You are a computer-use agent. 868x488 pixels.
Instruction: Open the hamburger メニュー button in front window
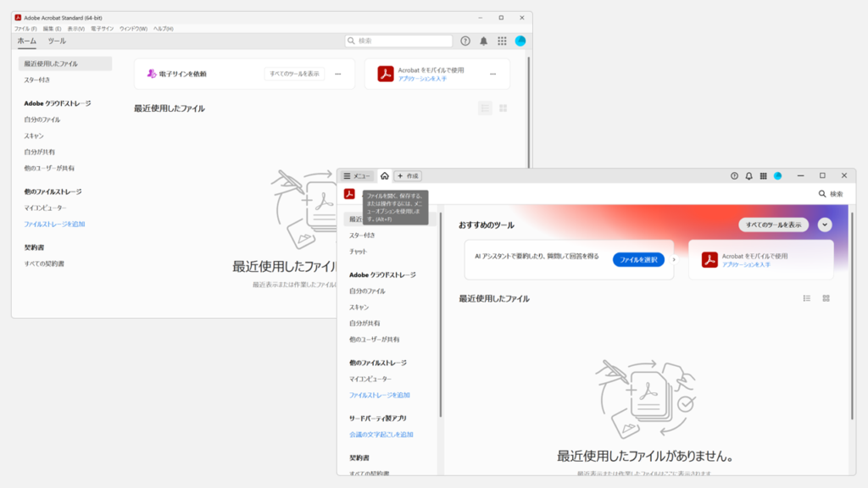[x=357, y=176]
